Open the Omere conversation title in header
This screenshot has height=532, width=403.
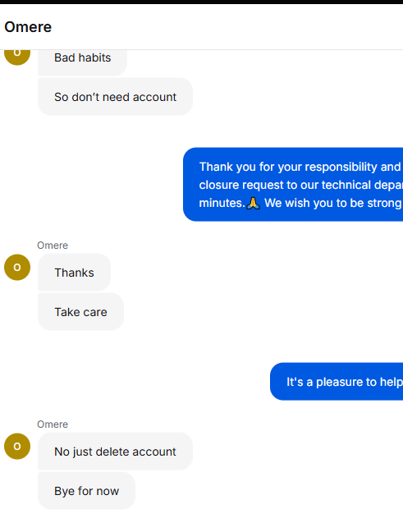pyautogui.click(x=28, y=27)
